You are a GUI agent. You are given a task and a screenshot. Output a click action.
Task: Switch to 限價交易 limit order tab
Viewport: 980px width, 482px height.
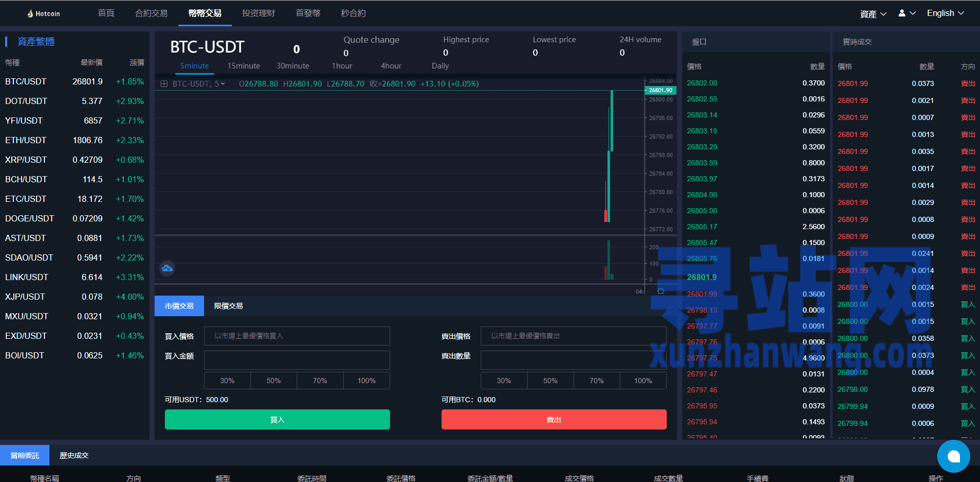click(x=228, y=306)
